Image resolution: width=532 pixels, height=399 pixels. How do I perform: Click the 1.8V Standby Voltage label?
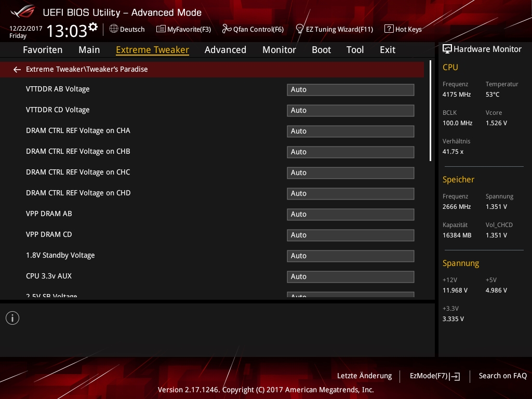[60, 256]
